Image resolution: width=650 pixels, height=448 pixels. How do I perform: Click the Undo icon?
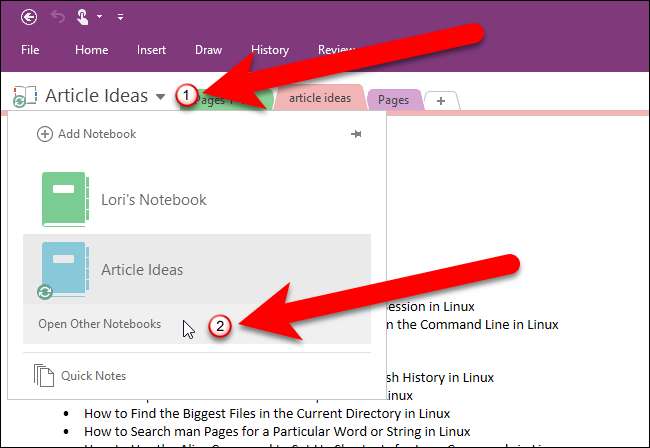click(58, 17)
